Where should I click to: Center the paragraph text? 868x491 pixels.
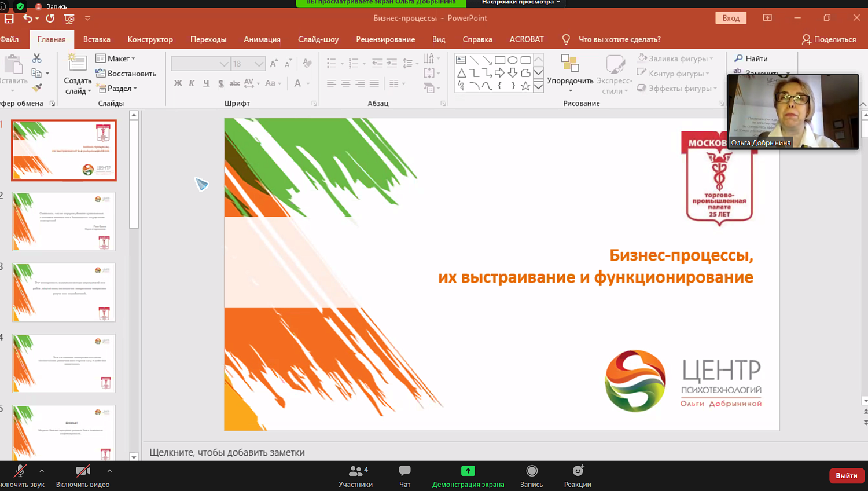[345, 83]
